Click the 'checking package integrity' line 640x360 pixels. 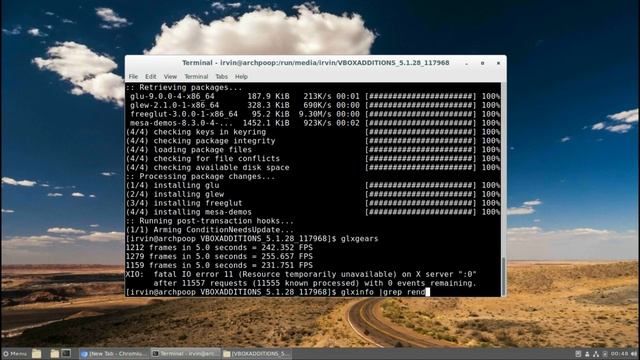click(x=313, y=141)
